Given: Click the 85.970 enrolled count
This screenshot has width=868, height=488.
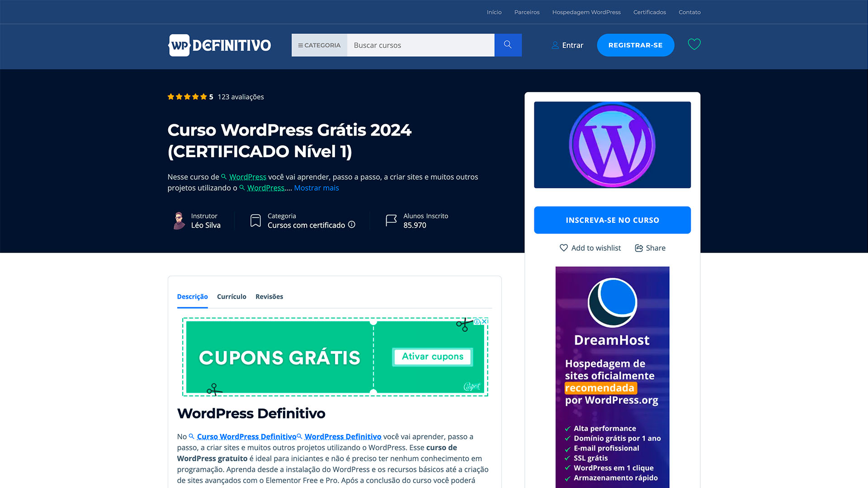Looking at the screenshot, I should point(415,225).
